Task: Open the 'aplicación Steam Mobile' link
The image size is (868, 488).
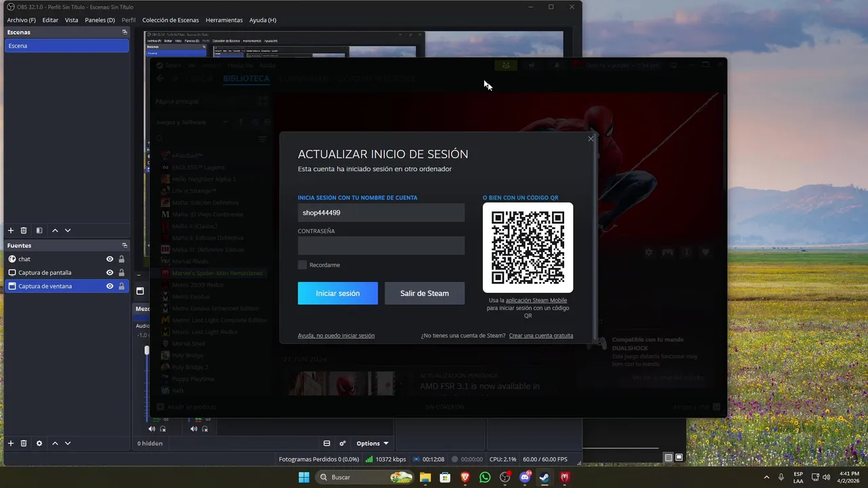Action: (536, 300)
